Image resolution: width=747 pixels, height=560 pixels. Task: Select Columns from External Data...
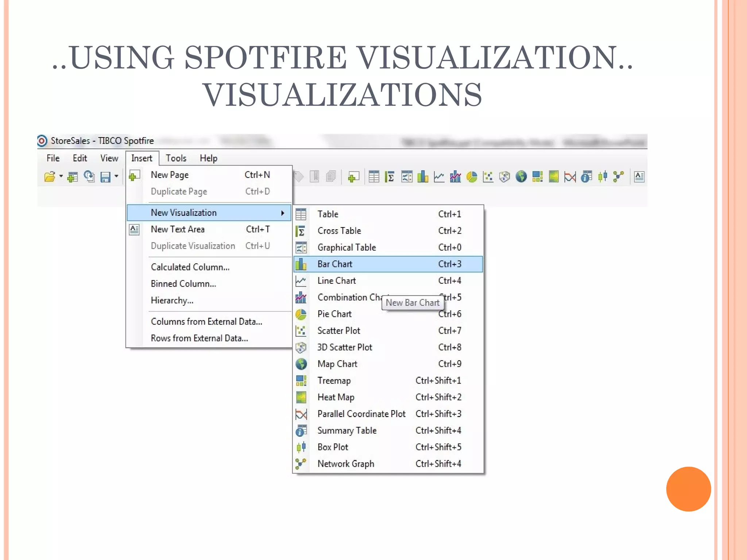(x=209, y=322)
